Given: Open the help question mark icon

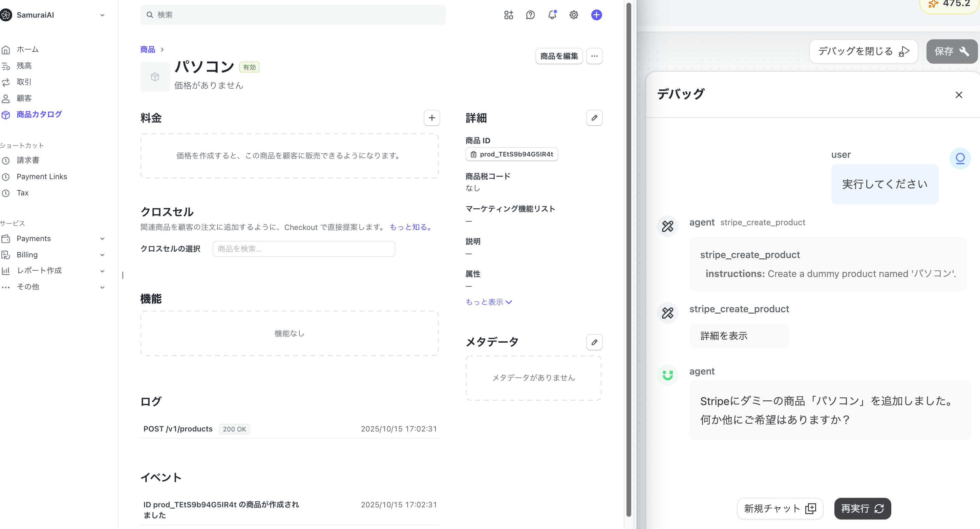Looking at the screenshot, I should [530, 15].
